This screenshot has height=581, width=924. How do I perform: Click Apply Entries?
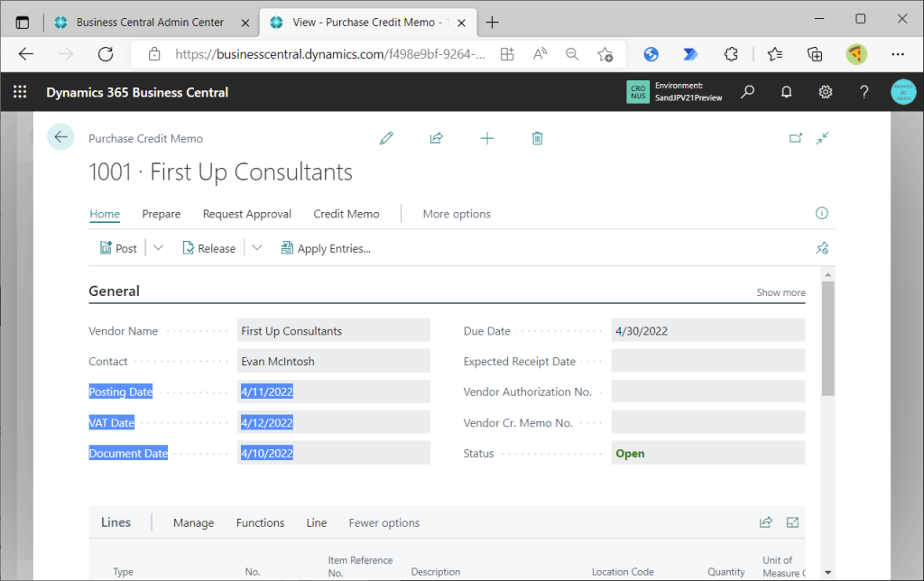pos(326,248)
